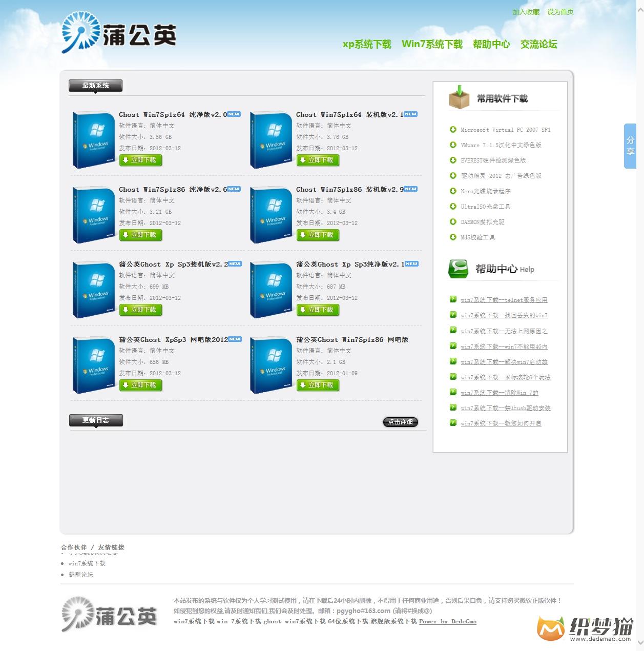Viewport: 644px width, 651px height.
Task: Click download icon beside 驱动精灵 2012
Action: pos(453,176)
